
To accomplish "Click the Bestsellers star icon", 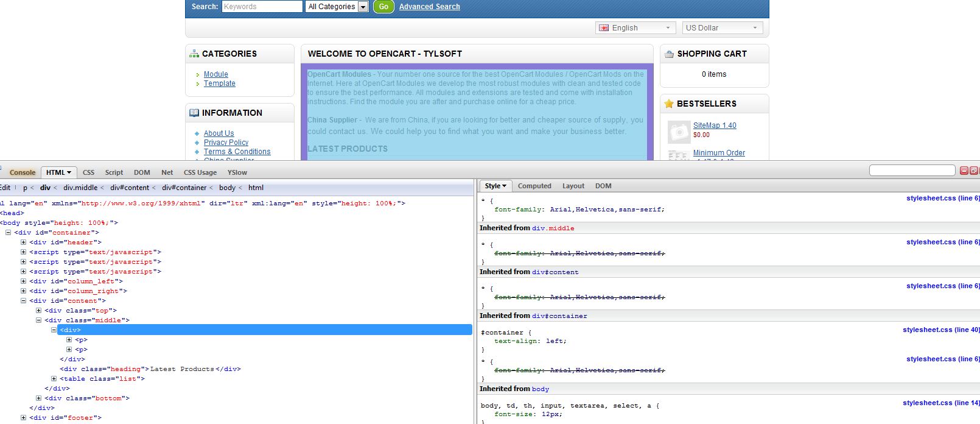I will tap(669, 104).
